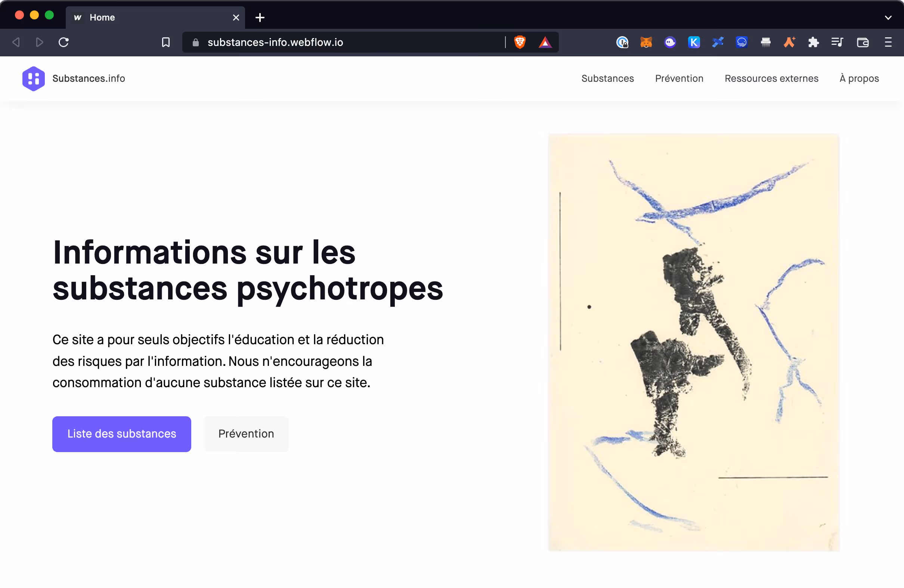Image resolution: width=904 pixels, height=588 pixels.
Task: Open the Brave Rewards triangle icon
Action: (x=545, y=42)
